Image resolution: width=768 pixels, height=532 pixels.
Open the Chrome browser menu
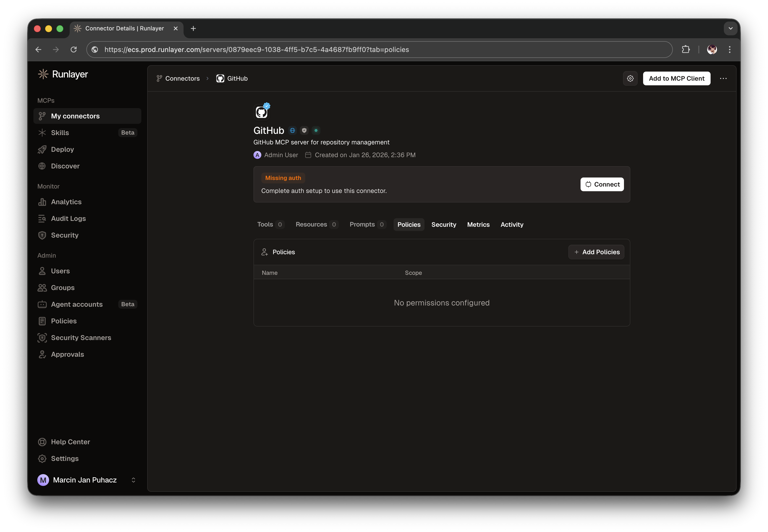pyautogui.click(x=729, y=49)
